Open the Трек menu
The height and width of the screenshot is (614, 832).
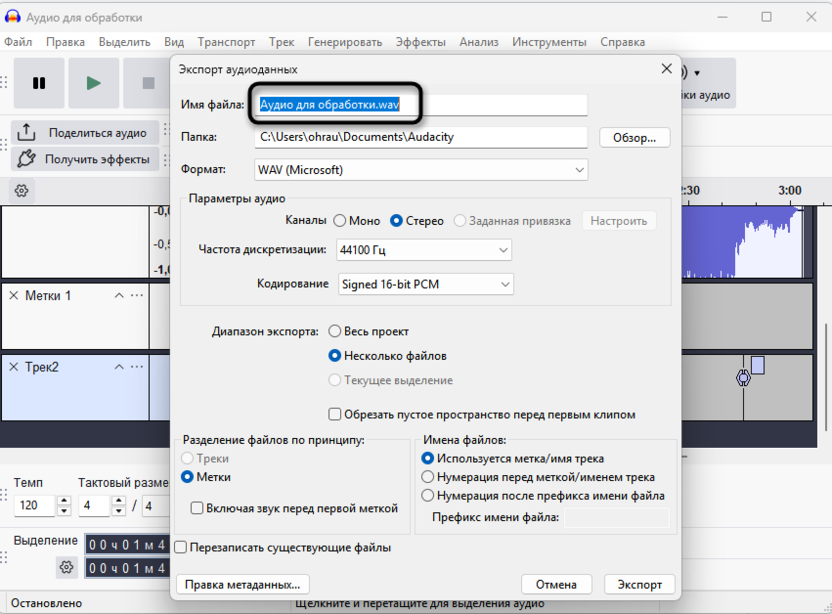[281, 42]
